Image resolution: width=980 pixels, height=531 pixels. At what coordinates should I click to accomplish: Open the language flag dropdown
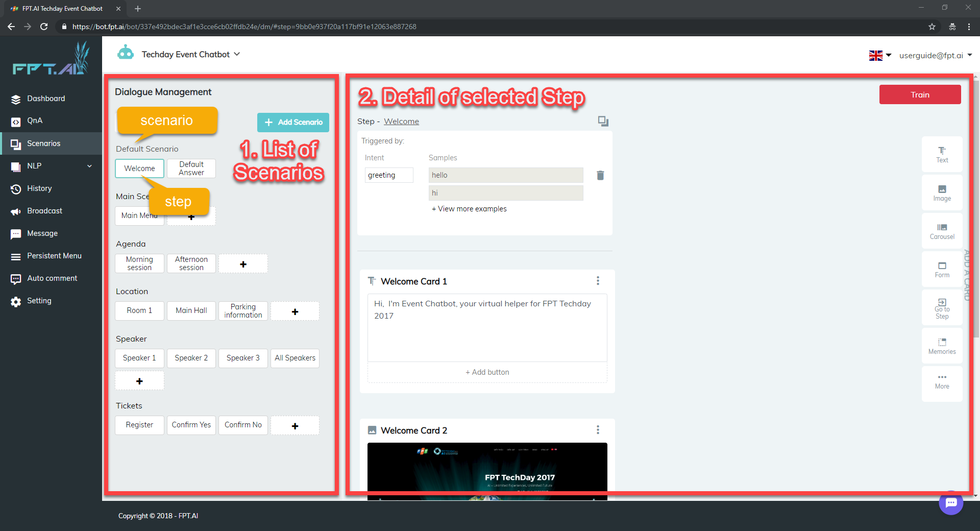tap(880, 55)
